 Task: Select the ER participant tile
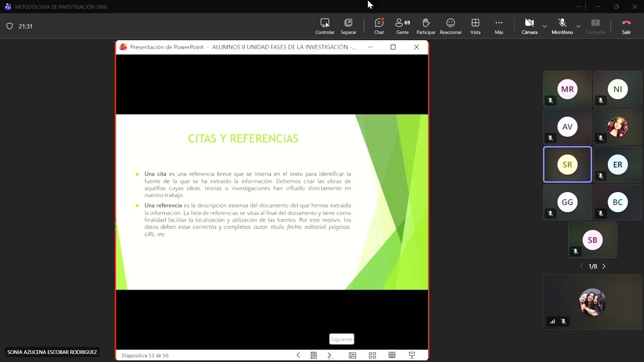[617, 164]
